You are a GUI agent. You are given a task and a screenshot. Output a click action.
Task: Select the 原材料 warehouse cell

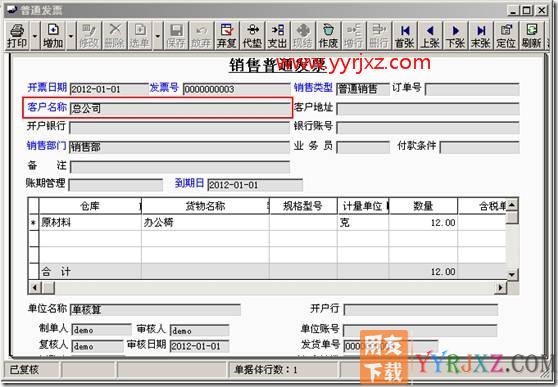pos(90,223)
